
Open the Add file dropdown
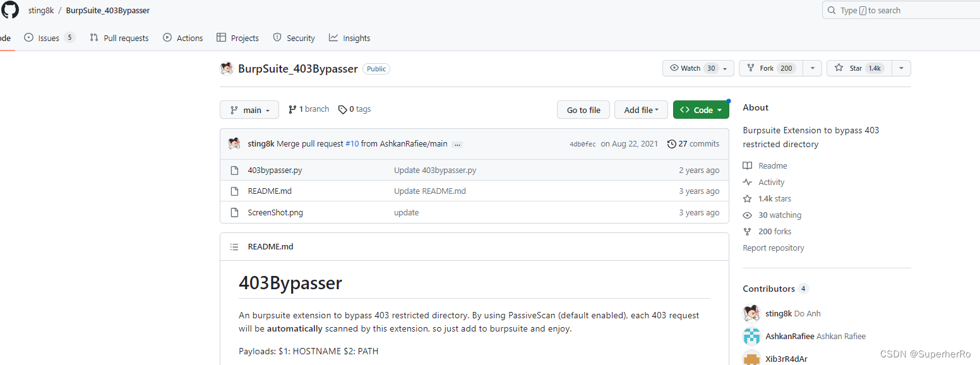(x=641, y=110)
